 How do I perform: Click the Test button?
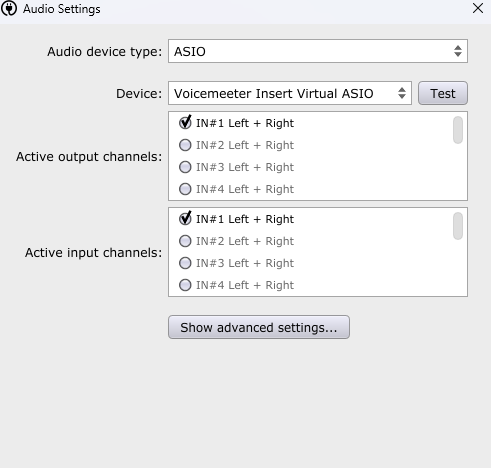click(443, 93)
